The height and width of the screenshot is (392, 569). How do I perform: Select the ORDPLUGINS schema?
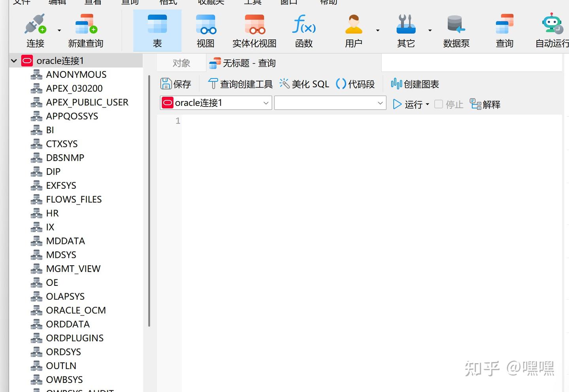point(75,338)
